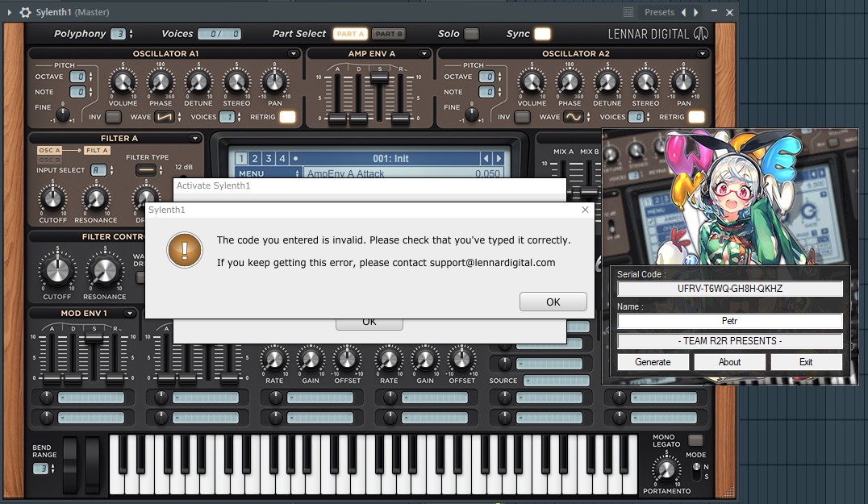Open the Presets menu in title bar
The height and width of the screenshot is (504, 868).
[659, 12]
